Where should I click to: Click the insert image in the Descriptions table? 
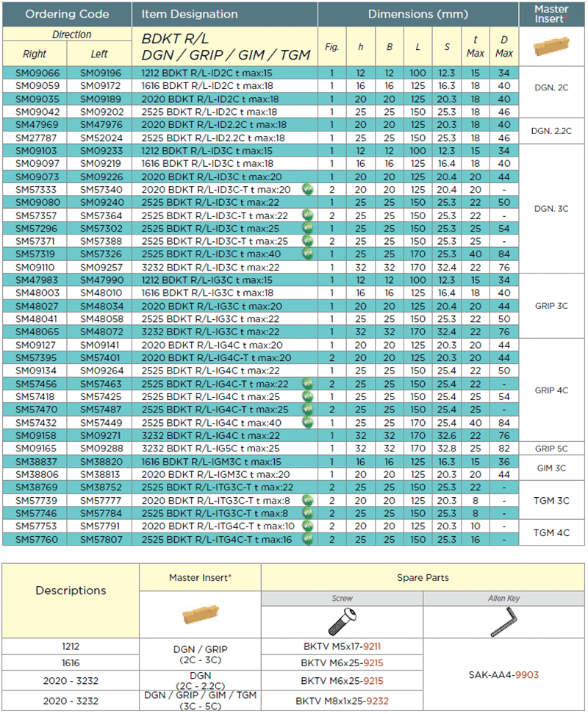point(200,615)
